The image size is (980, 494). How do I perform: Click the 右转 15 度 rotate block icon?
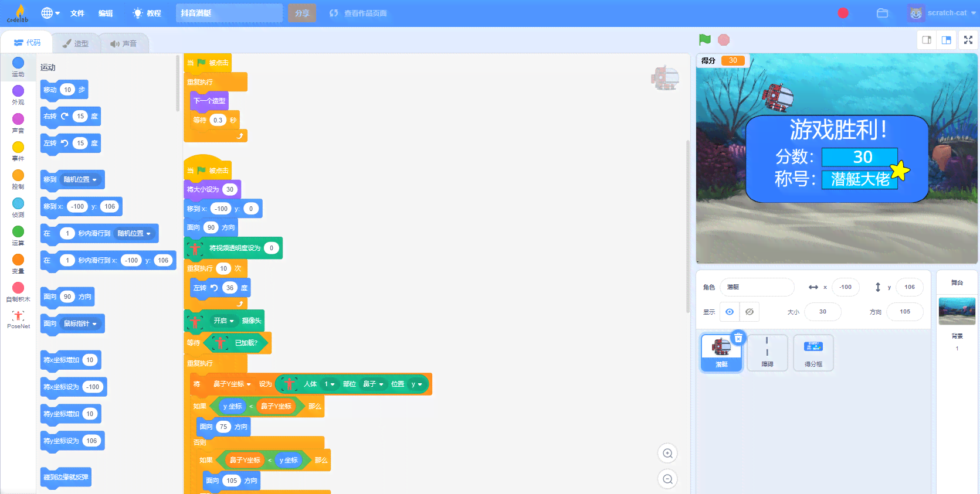pos(65,116)
